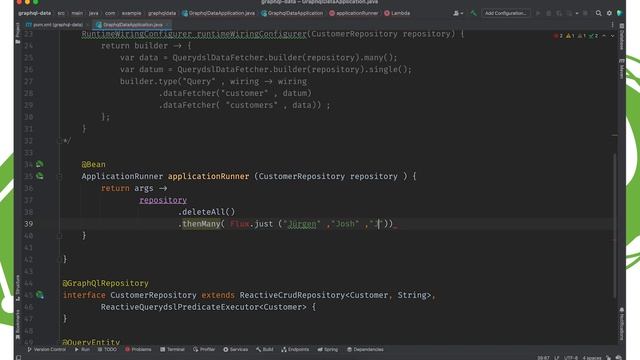Screen dimensions: 640x360
Task: Toggle tool window bars icon bottom-left
Action: [x=18, y=357]
